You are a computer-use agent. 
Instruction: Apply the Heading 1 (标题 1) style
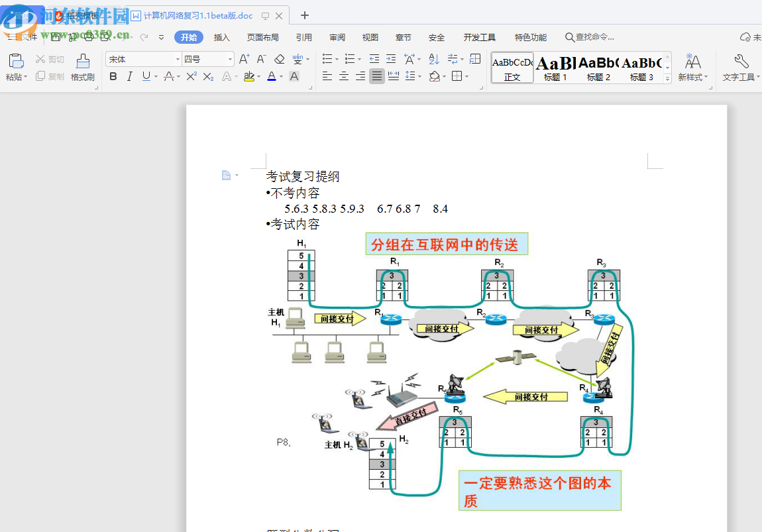[555, 68]
